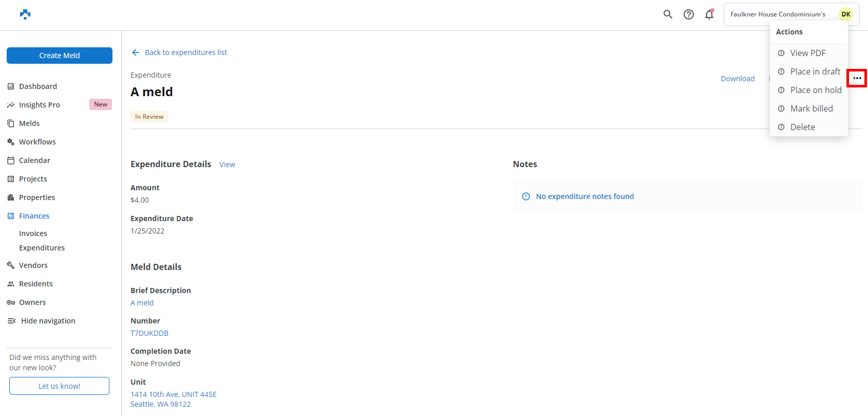
Task: Toggle the three-dot actions menu
Action: click(x=857, y=78)
